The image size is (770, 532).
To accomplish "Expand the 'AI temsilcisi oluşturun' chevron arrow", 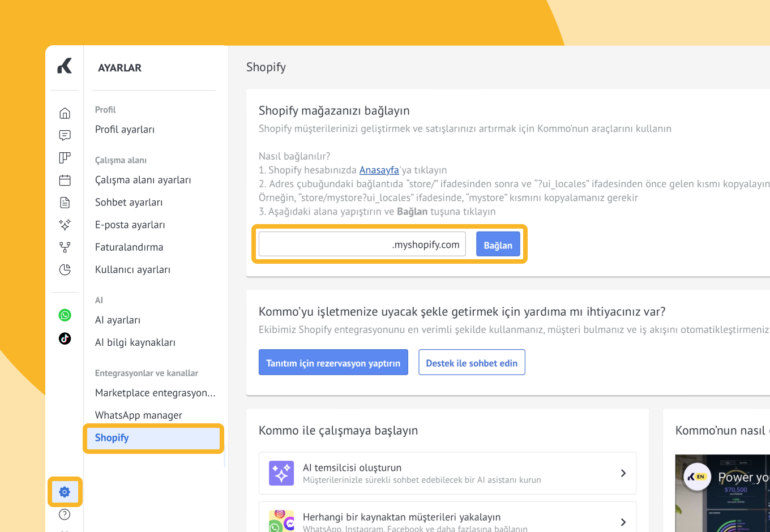I will click(623, 473).
